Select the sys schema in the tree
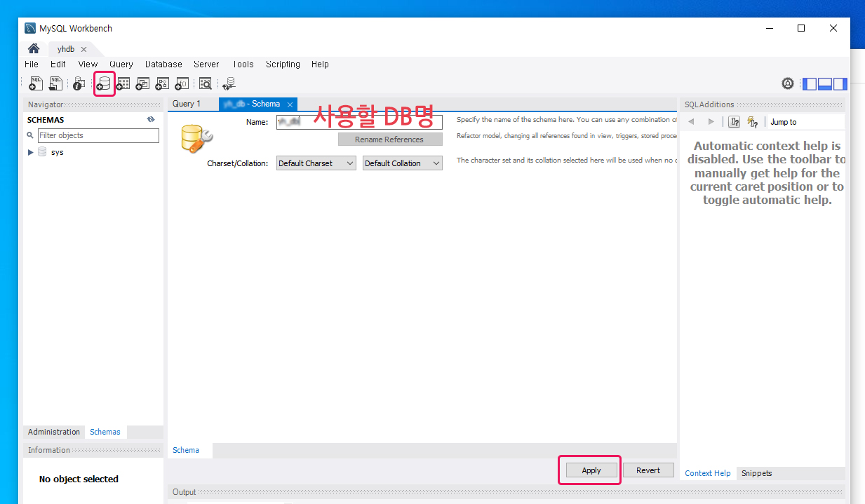The width and height of the screenshot is (865, 504). pos(58,152)
